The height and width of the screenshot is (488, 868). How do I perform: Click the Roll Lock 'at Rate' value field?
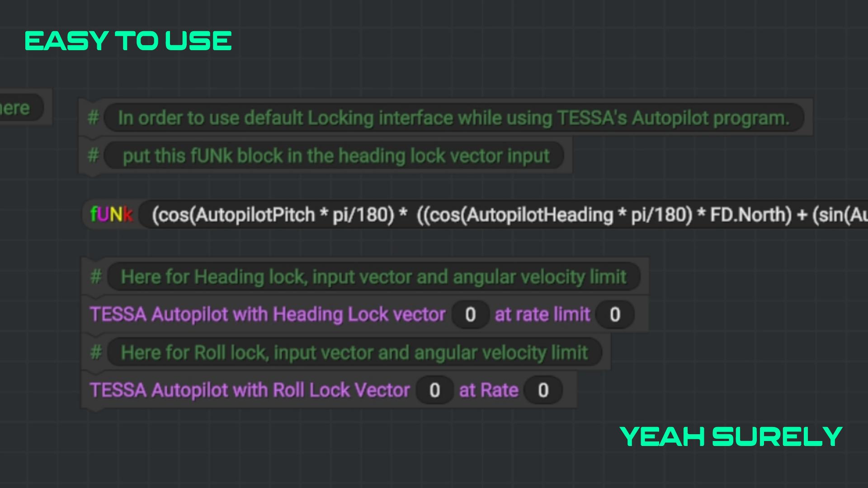click(x=543, y=390)
